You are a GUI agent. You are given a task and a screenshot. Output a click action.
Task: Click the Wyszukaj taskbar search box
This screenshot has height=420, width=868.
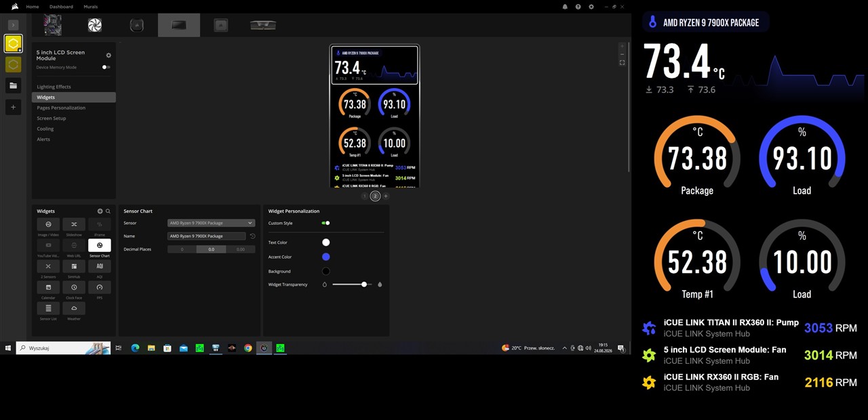coord(63,348)
